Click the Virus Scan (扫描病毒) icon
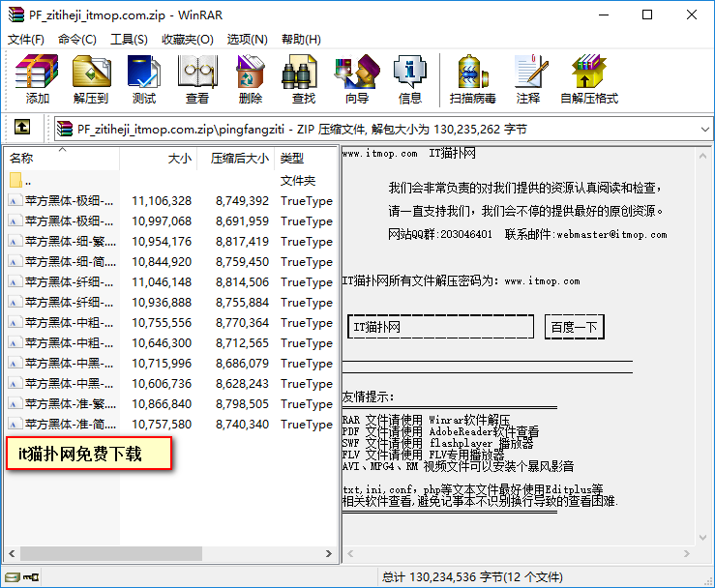The height and width of the screenshot is (588, 715). click(x=472, y=79)
